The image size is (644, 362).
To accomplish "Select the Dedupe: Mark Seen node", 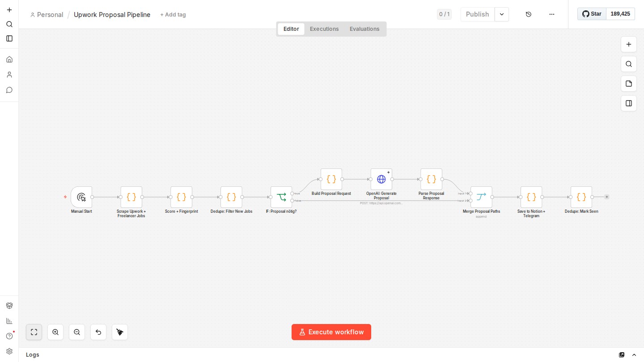I will click(x=581, y=197).
